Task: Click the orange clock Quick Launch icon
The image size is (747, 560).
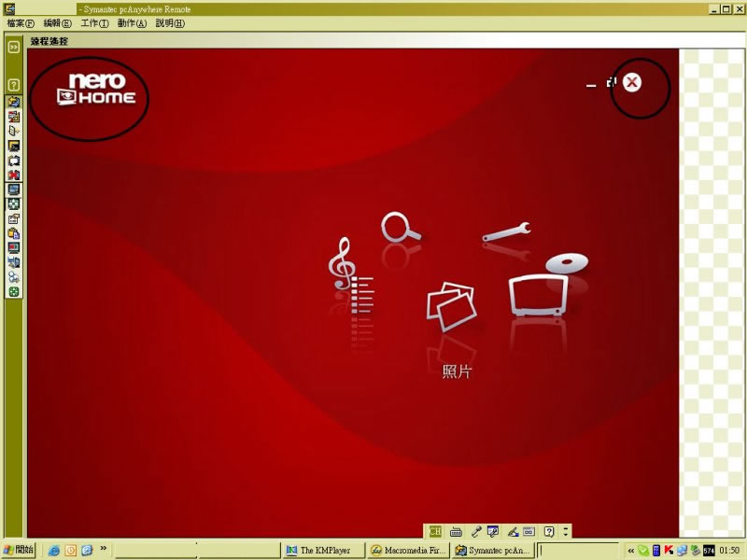Action: (x=71, y=551)
